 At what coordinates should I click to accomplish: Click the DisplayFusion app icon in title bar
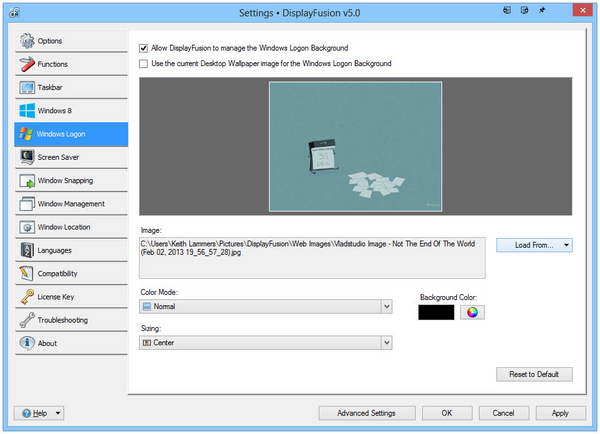pos(15,12)
